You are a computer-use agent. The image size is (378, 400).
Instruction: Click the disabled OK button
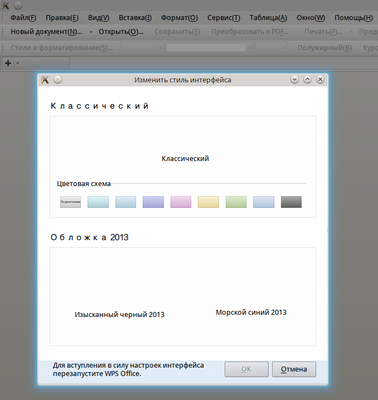click(x=246, y=369)
